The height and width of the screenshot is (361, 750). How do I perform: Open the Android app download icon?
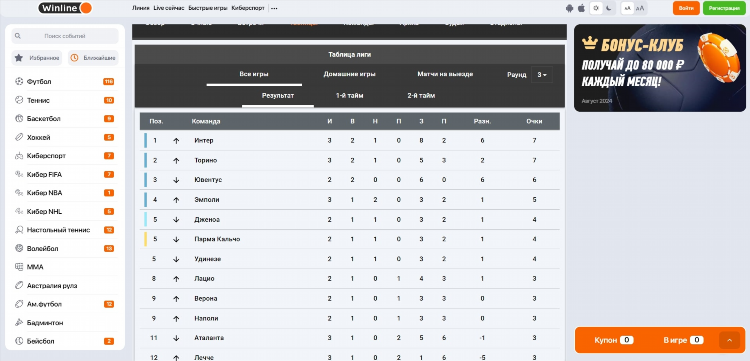click(569, 8)
